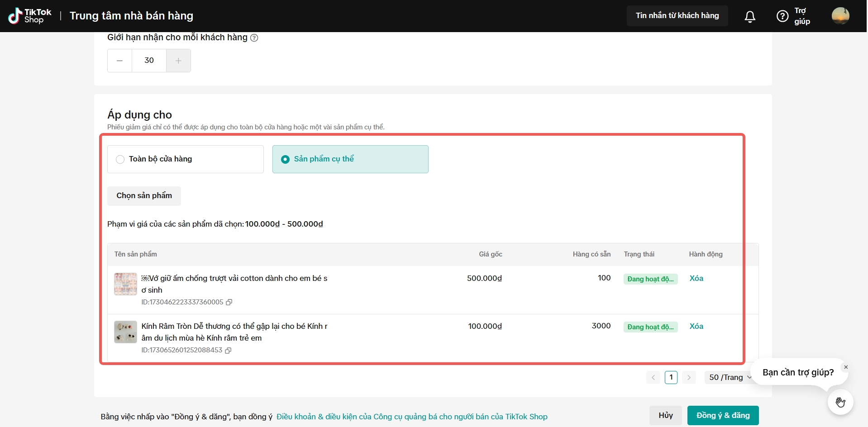Image resolution: width=868 pixels, height=427 pixels.
Task: Open the user profile avatar
Action: point(840,16)
